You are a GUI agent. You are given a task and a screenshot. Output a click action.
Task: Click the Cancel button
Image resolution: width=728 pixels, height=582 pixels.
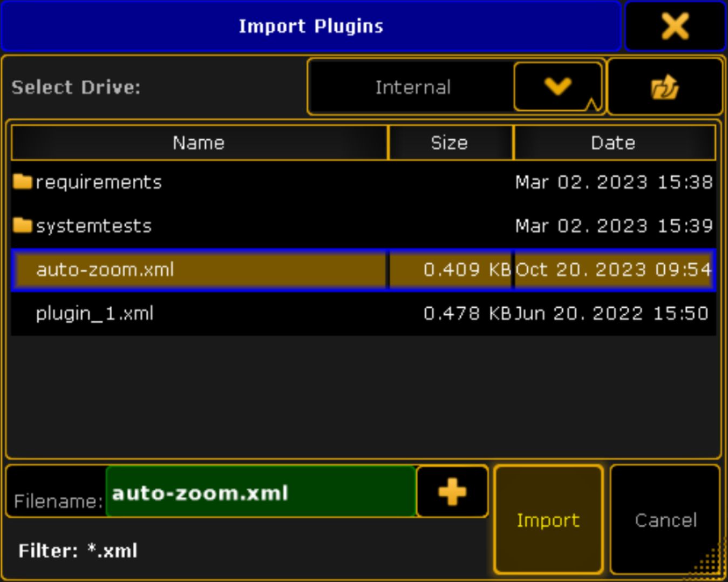pos(665,520)
